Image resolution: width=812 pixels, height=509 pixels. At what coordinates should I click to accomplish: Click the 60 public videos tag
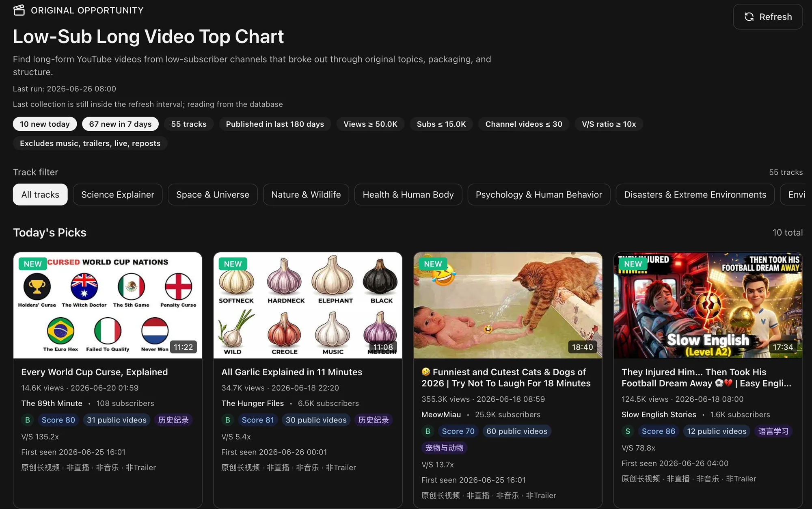[x=517, y=431]
